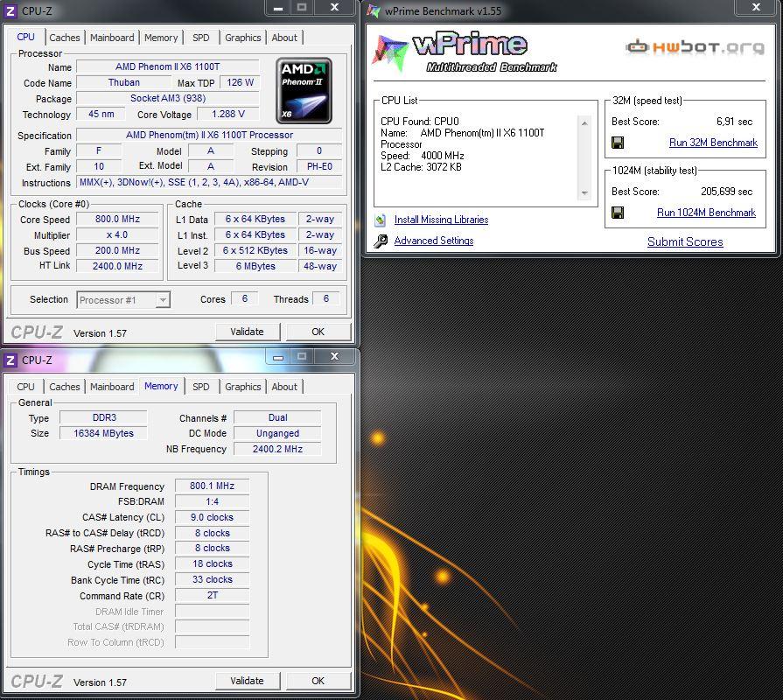The width and height of the screenshot is (783, 700).
Task: Close the wPrime Benchmark window
Action: [756, 7]
